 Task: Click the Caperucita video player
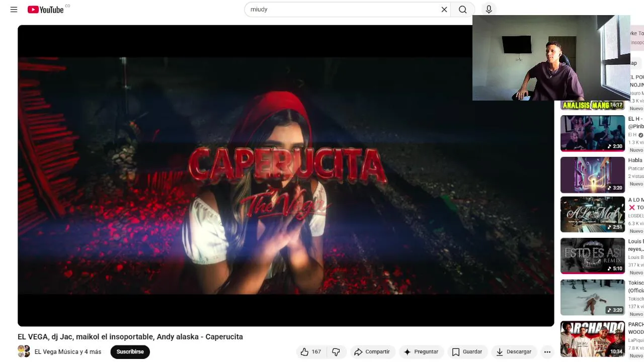pos(286,176)
